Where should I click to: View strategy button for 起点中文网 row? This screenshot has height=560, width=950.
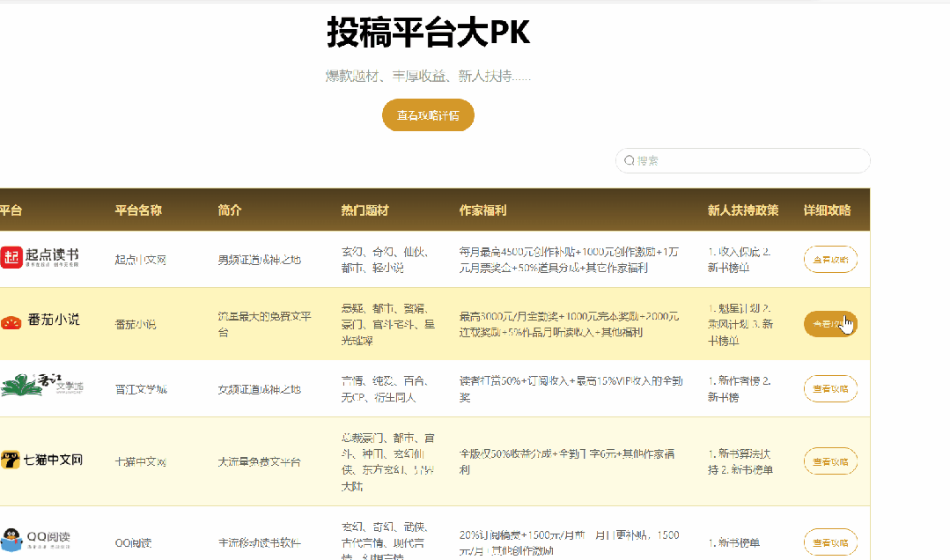pyautogui.click(x=830, y=260)
